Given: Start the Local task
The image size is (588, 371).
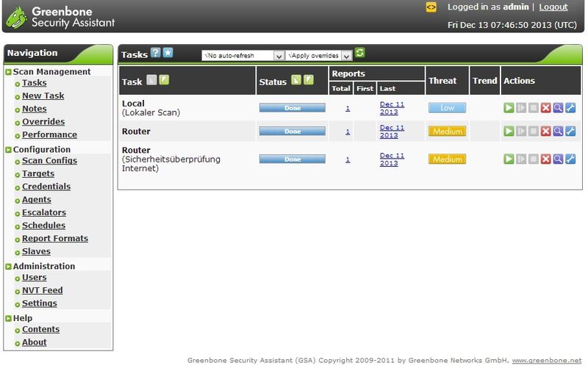Looking at the screenshot, I should [509, 108].
